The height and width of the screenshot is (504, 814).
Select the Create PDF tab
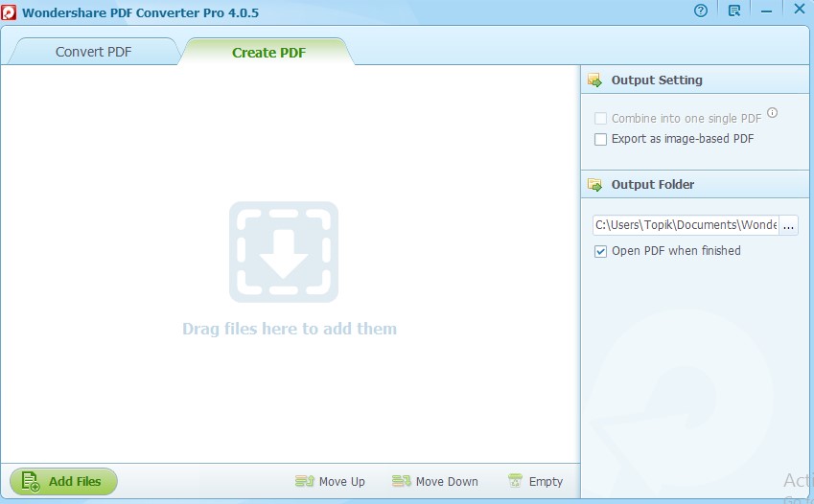pyautogui.click(x=268, y=53)
